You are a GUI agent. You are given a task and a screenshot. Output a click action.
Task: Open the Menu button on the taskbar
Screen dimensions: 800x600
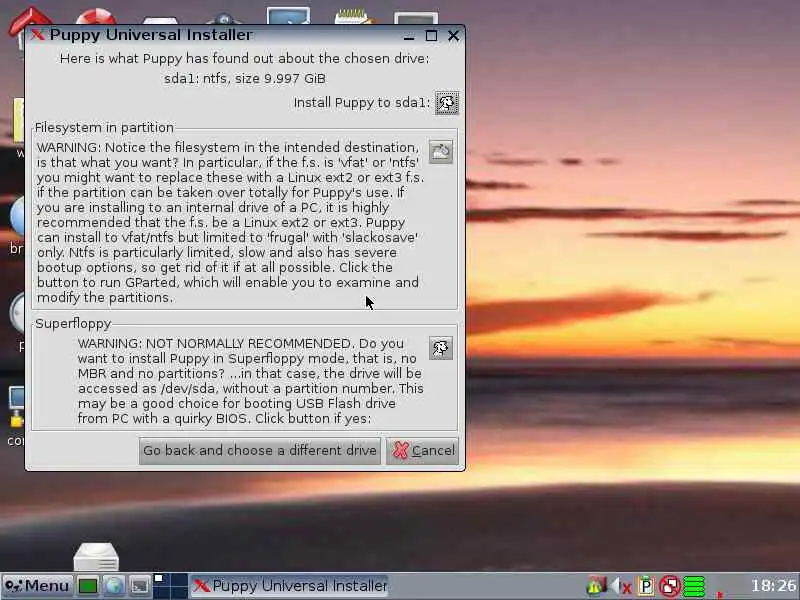37,586
